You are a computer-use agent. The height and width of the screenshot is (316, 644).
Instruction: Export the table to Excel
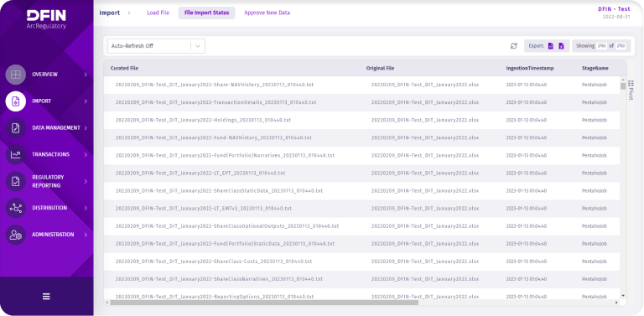point(561,46)
